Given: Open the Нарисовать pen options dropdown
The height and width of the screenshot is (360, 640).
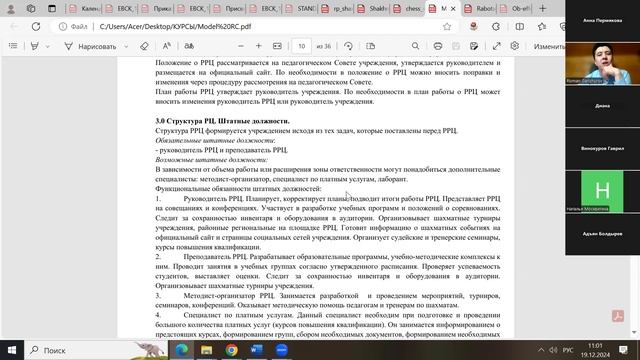Looking at the screenshot, I should tap(126, 47).
